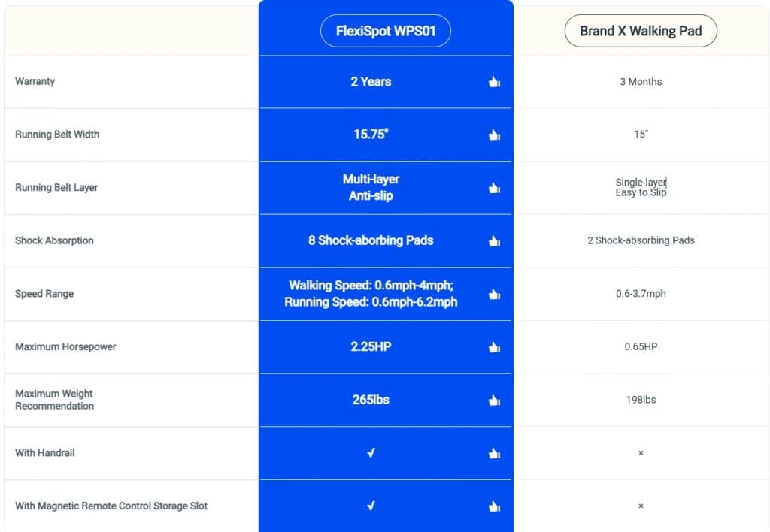Select the FlexiSpot WPS01 header pill
The width and height of the screenshot is (770, 532).
pos(386,31)
